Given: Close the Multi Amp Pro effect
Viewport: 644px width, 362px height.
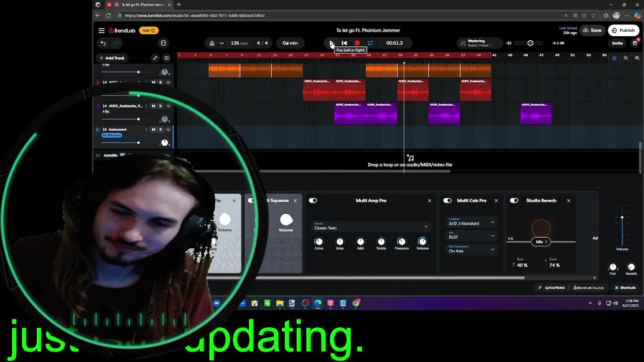Looking at the screenshot, I should coord(429,201).
